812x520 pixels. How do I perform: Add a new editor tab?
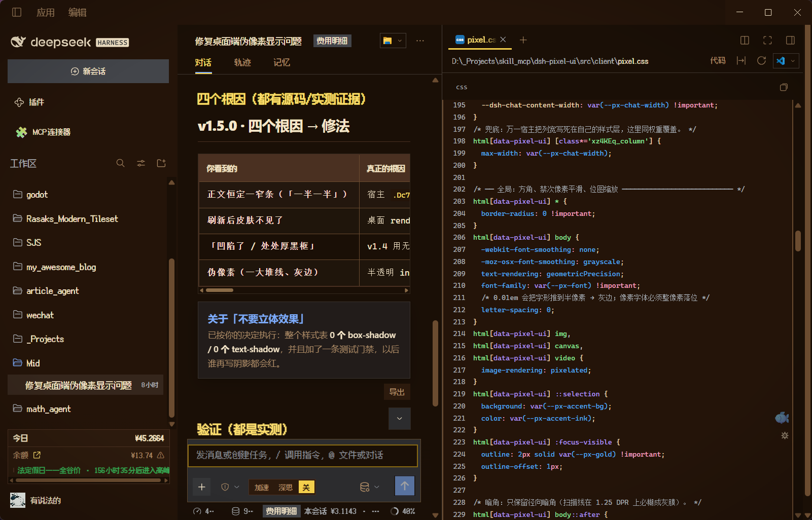[523, 40]
